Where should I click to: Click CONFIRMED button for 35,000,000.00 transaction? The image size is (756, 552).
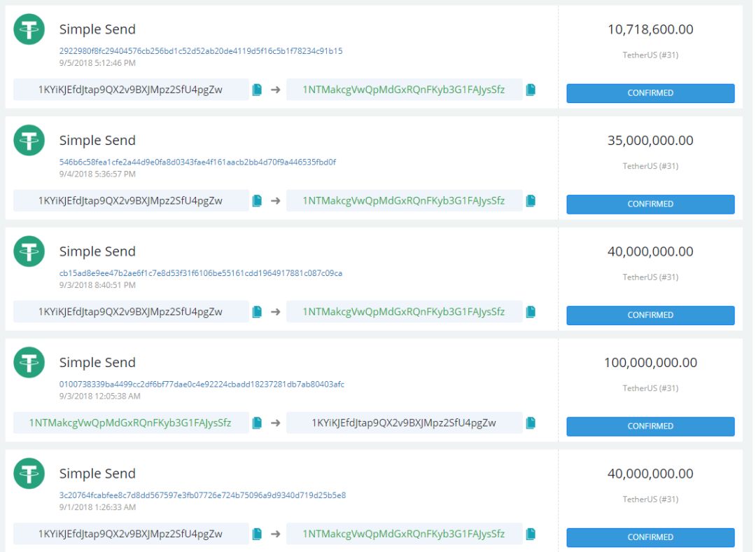tap(650, 204)
